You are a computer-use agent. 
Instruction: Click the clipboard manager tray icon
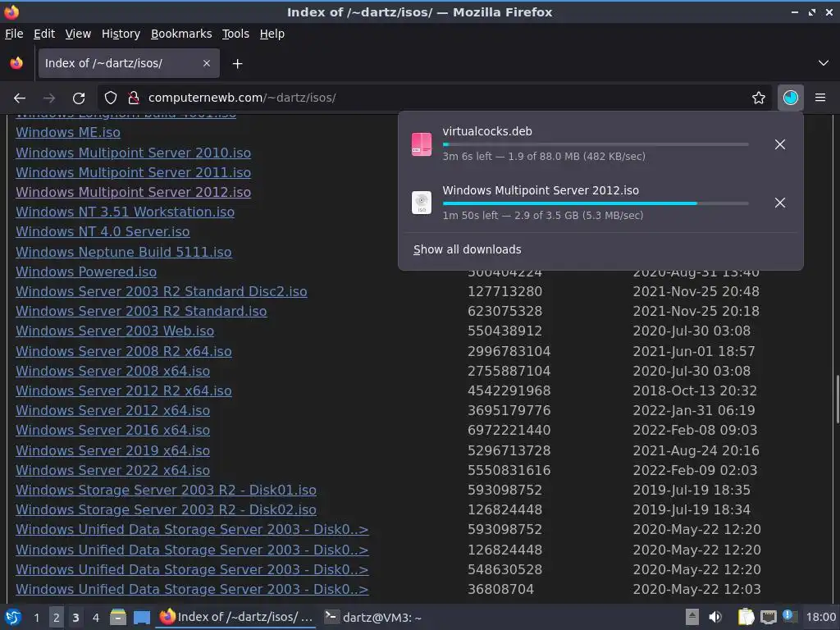746,617
